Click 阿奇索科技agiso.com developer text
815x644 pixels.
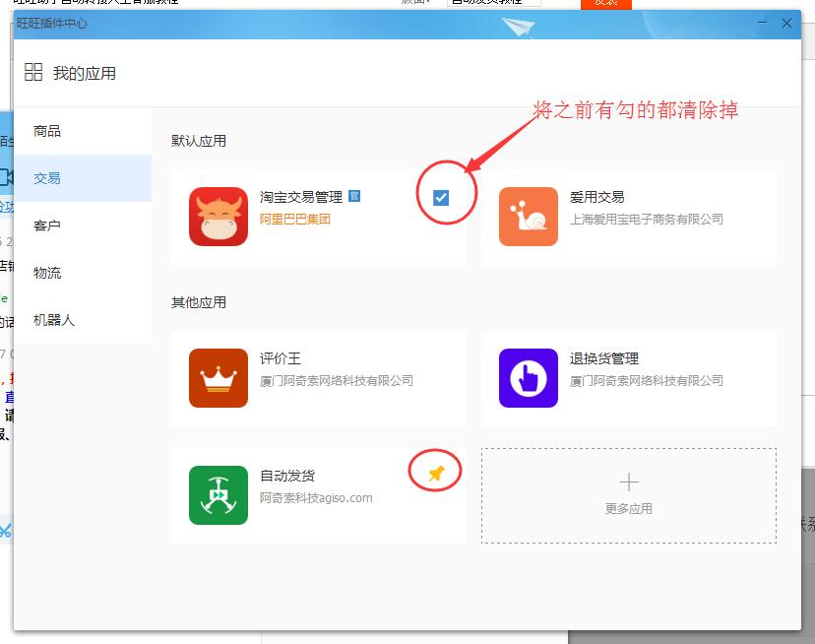(x=316, y=498)
